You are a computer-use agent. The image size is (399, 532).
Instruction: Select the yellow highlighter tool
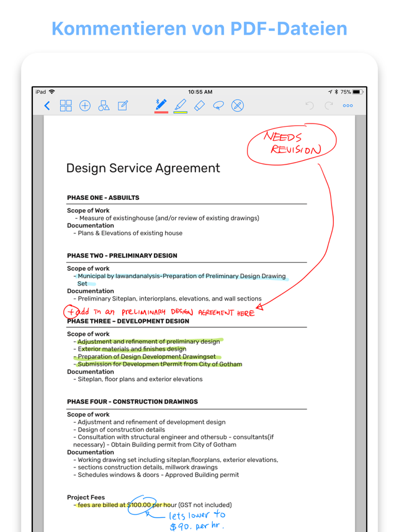pyautogui.click(x=181, y=104)
